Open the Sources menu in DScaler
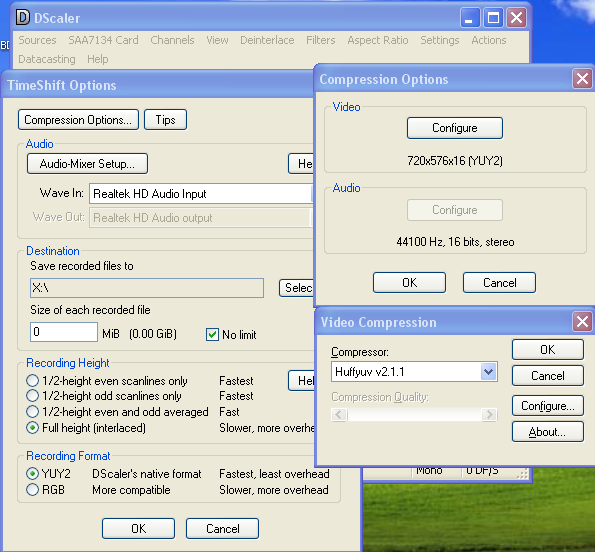The height and width of the screenshot is (552, 595). pos(37,40)
